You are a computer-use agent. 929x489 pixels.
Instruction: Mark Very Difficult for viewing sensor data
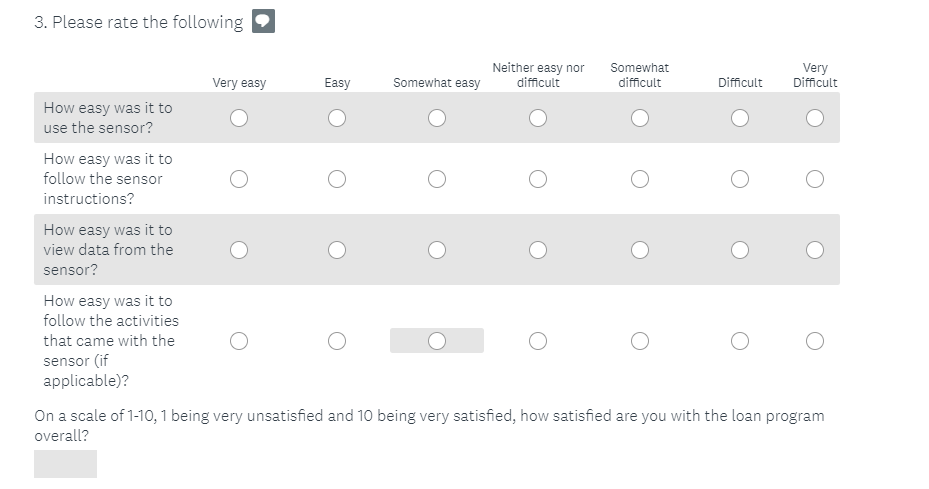pos(815,250)
